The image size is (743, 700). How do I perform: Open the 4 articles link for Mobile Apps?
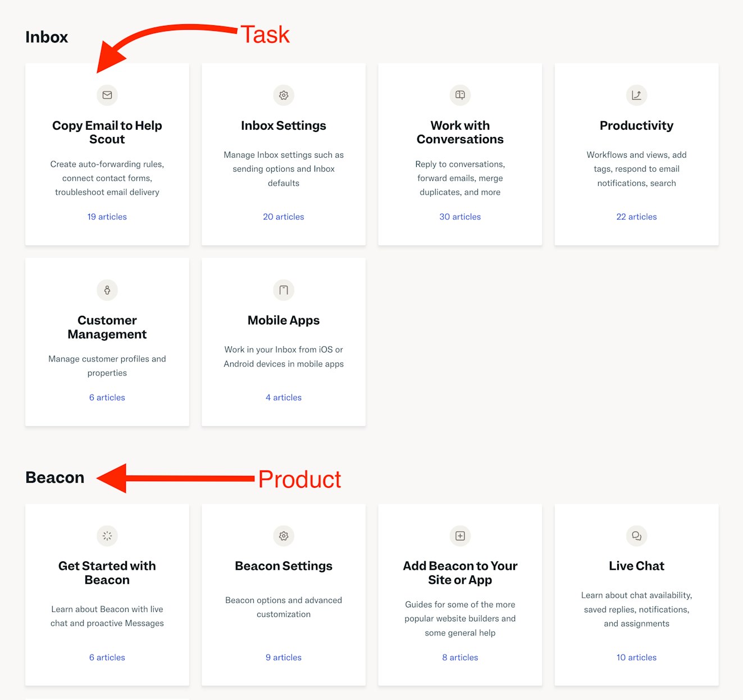(284, 397)
